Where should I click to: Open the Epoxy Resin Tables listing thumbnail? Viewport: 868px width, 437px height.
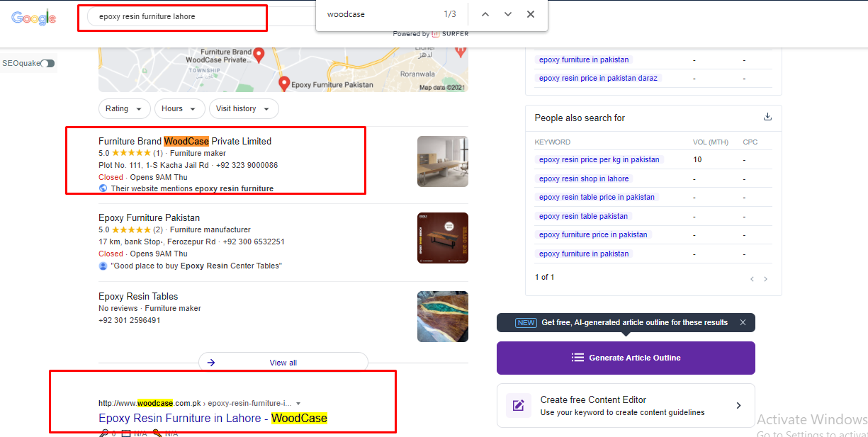tap(442, 316)
